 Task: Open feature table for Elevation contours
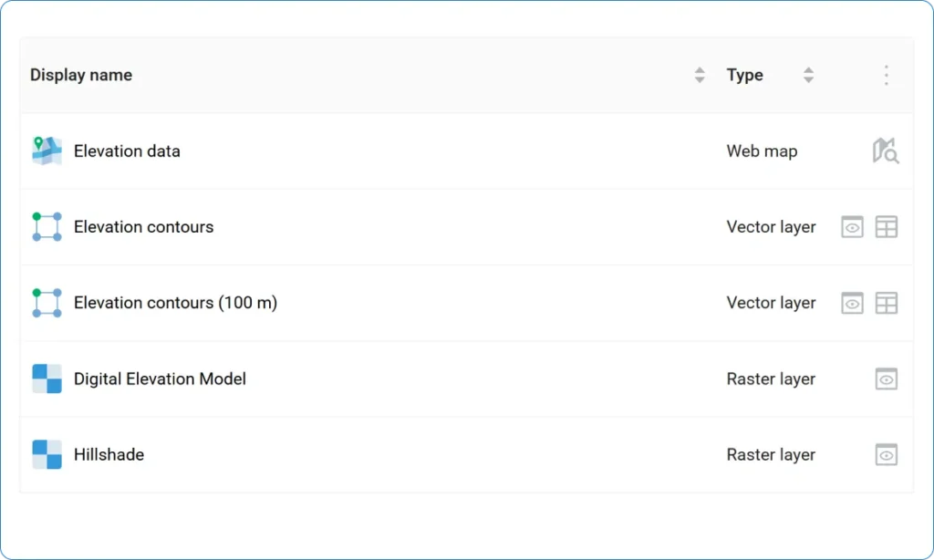pyautogui.click(x=887, y=227)
